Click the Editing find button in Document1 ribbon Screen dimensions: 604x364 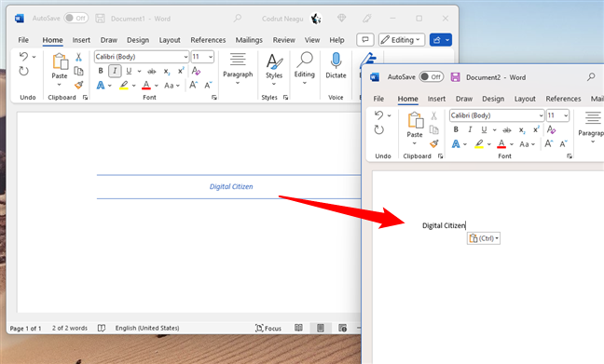pos(304,69)
